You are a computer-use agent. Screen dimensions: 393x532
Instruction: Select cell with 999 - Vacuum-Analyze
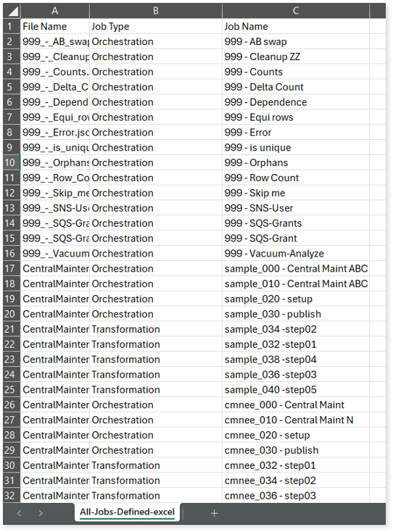[x=296, y=254]
